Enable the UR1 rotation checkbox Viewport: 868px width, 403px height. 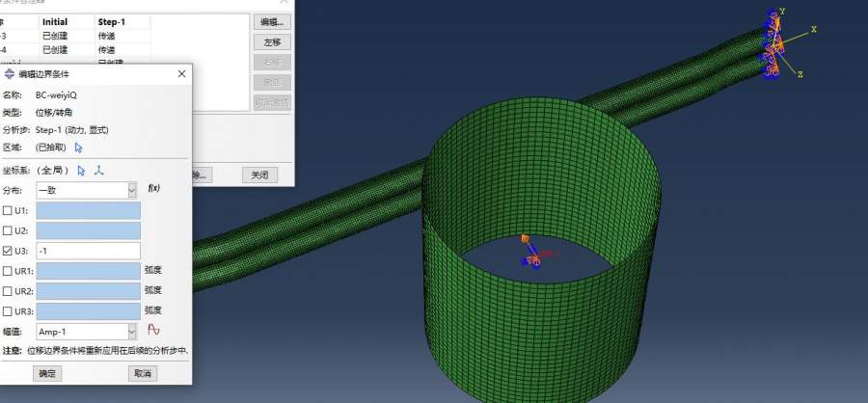pos(7,271)
